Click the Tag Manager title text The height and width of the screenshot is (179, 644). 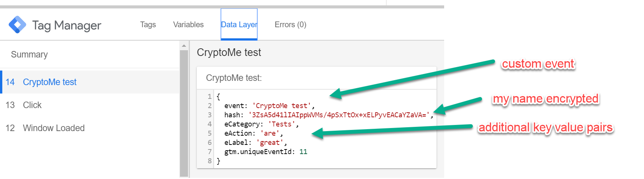(67, 25)
